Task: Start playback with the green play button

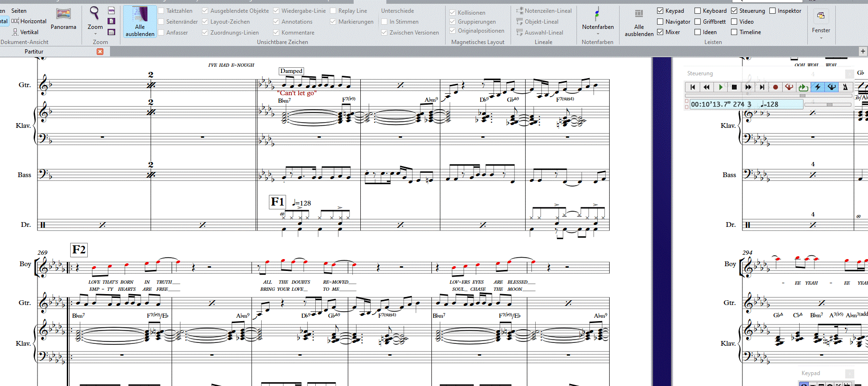Action: (x=721, y=87)
